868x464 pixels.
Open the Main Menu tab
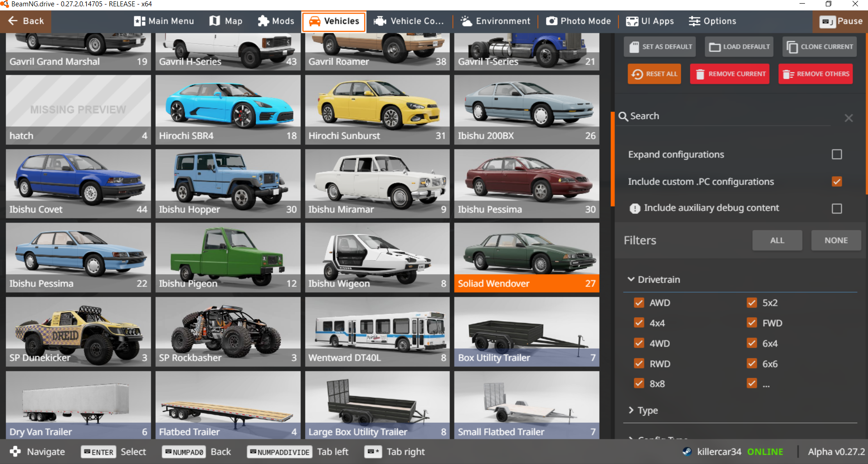point(164,21)
